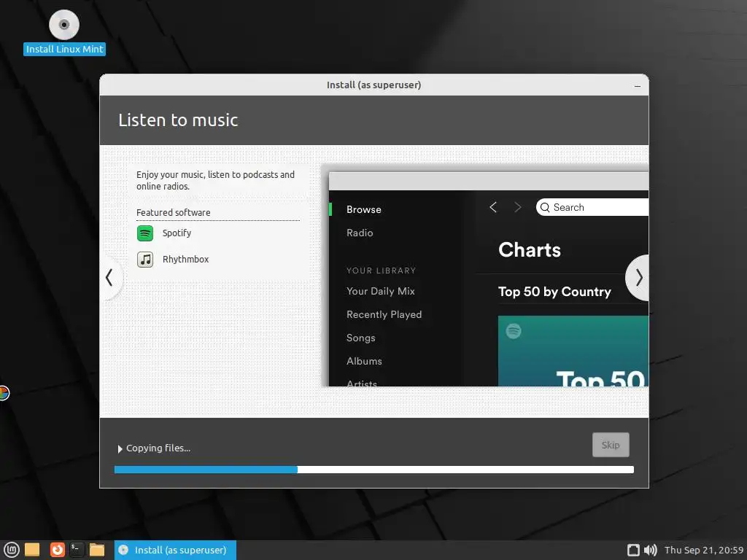The width and height of the screenshot is (747, 560).
Task: Go to the previous slide with left arrow
Action: coord(109,278)
